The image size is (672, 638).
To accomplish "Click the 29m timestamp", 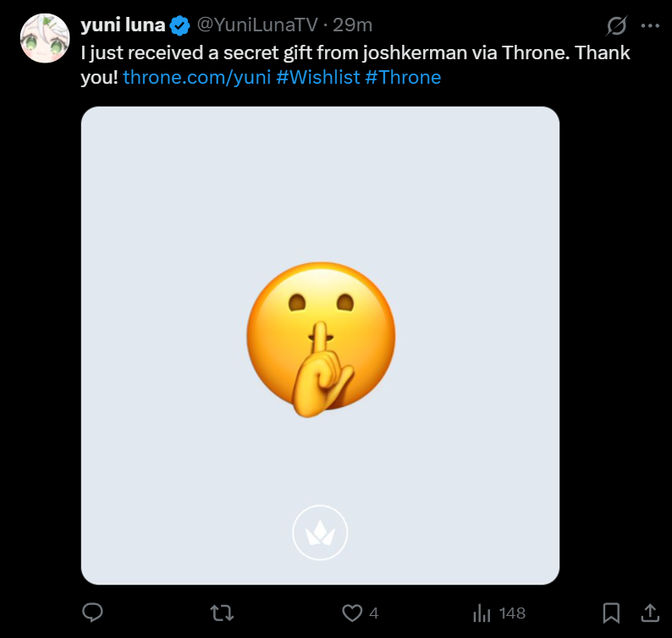I will pos(353,25).
